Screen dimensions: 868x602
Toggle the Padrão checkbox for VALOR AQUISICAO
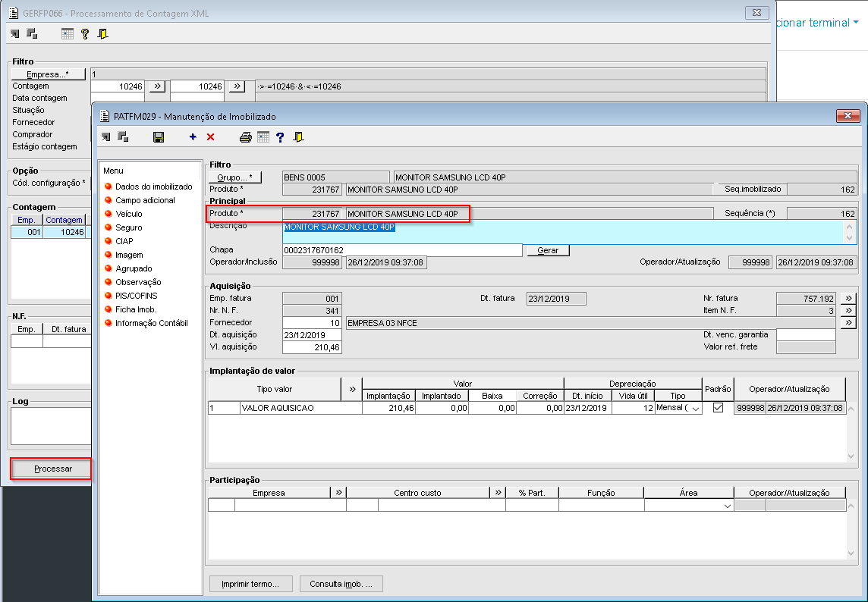[x=718, y=408]
